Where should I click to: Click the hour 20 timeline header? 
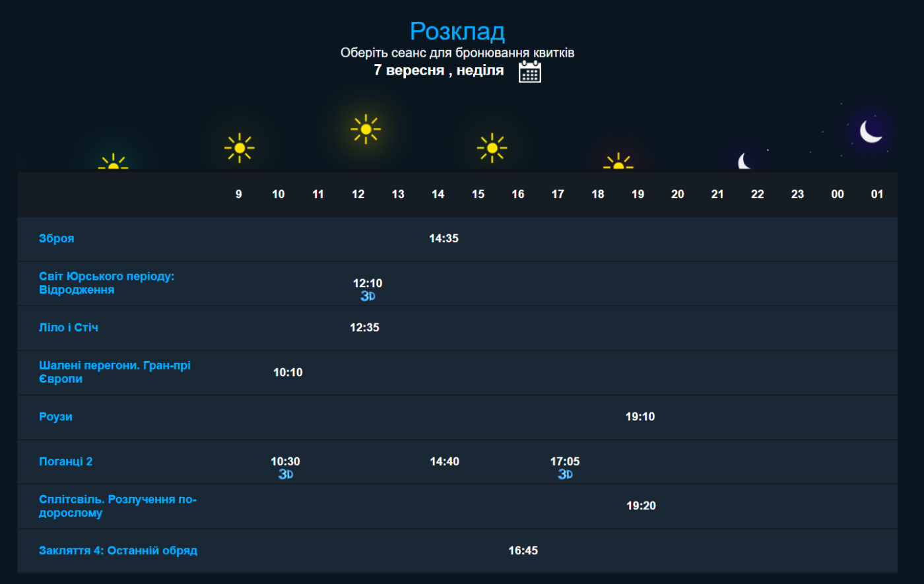[x=677, y=194]
